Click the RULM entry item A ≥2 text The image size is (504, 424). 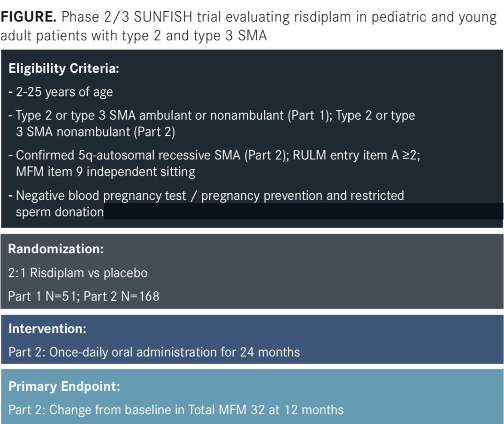coord(356,155)
